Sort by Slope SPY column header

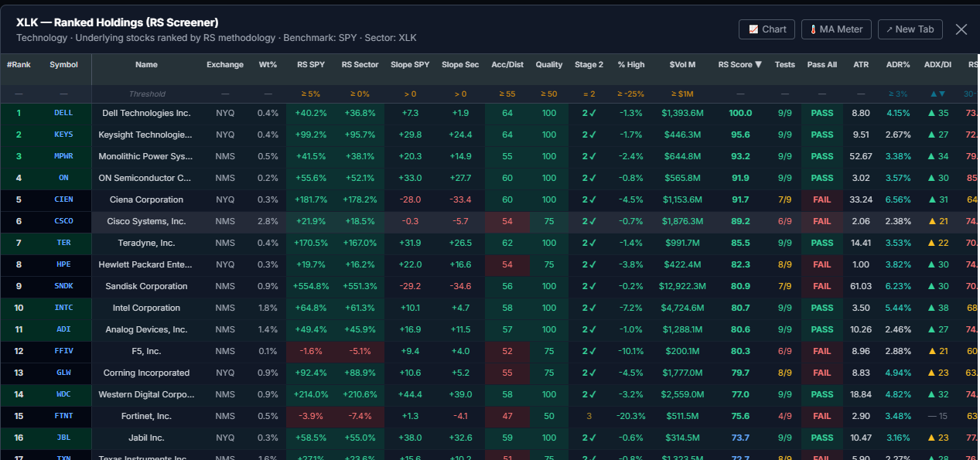coord(410,65)
